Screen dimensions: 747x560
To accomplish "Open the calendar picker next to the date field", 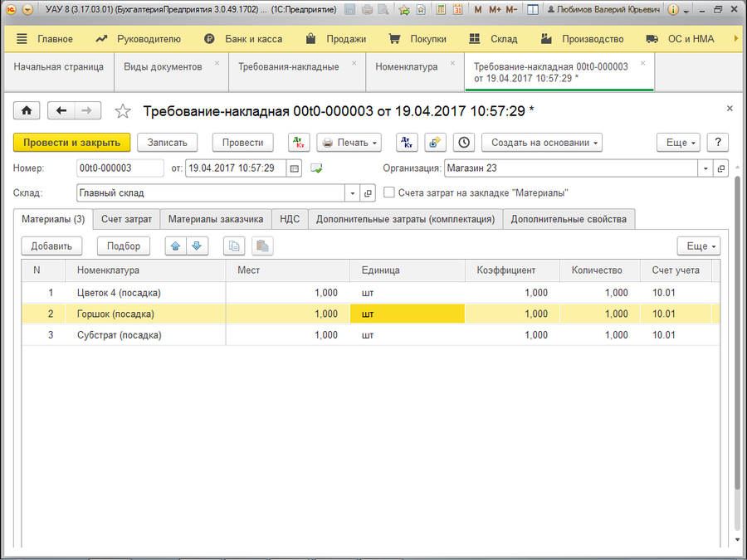I will click(x=294, y=168).
